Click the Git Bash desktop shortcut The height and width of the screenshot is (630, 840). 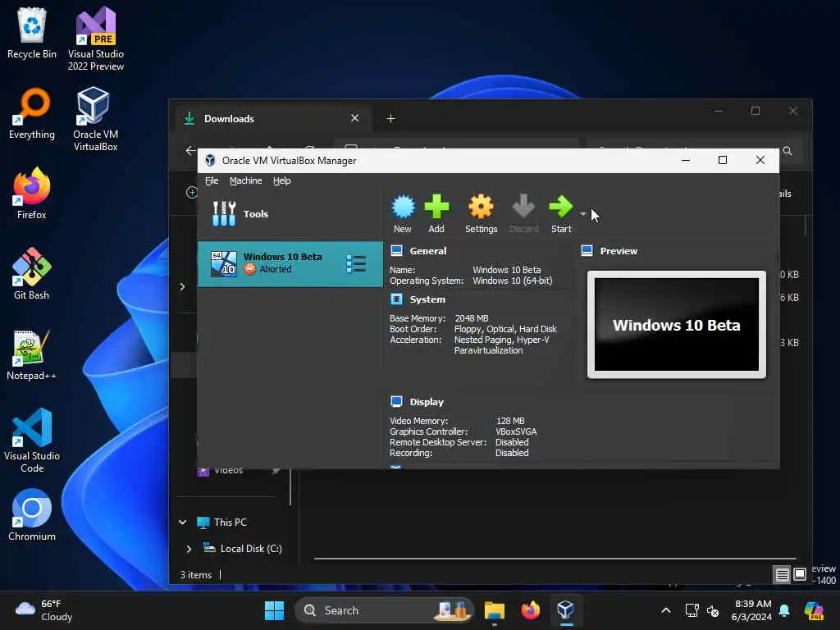click(32, 274)
